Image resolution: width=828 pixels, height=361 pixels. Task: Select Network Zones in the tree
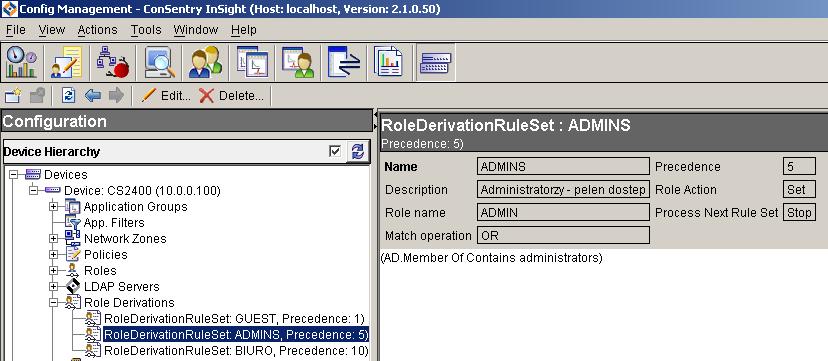(x=125, y=239)
